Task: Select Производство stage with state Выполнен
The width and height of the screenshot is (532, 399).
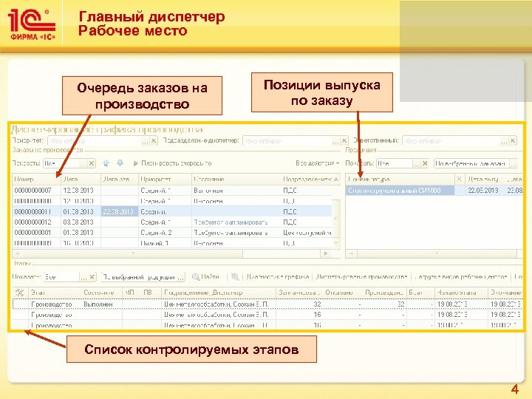Action: [x=268, y=304]
